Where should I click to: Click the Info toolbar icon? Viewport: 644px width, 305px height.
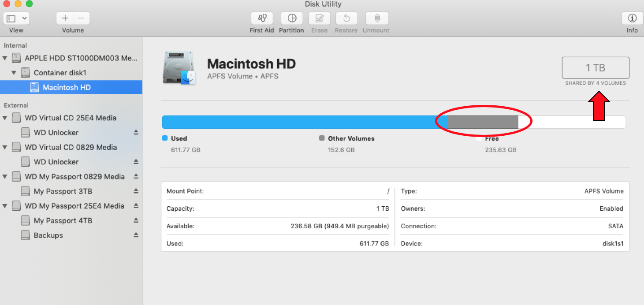coord(632,19)
